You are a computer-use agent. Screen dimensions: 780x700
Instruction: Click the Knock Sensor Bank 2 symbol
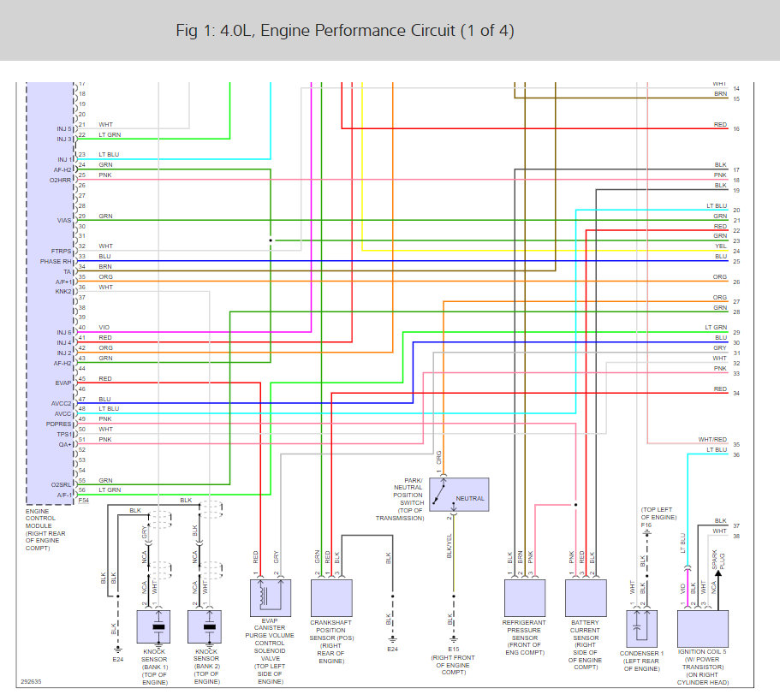coord(205,626)
